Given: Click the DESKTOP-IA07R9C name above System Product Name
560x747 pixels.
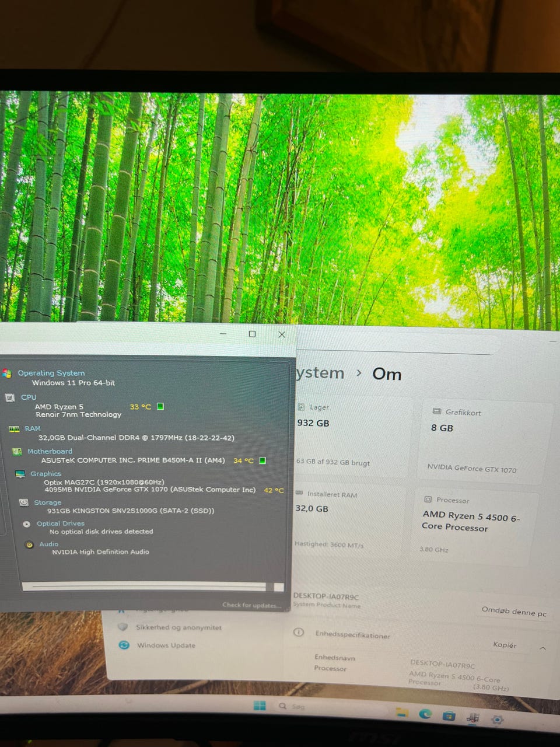Looking at the screenshot, I should coord(325,596).
